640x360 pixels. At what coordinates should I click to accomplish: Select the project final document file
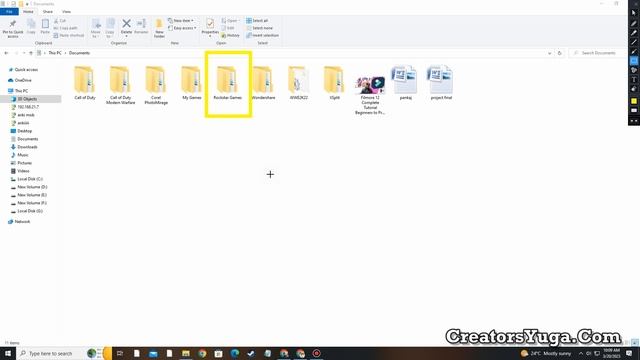pos(441,83)
